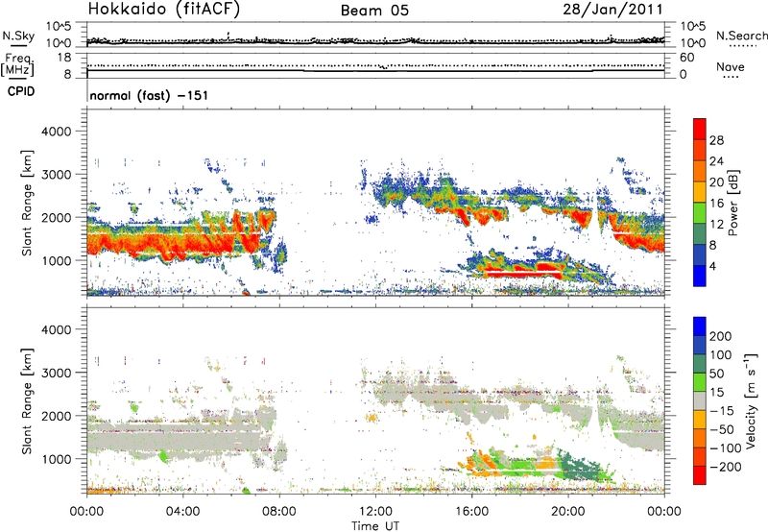Image resolution: width=768 pixels, height=532 pixels.
Task: Pick the bottom red Velocity colorbar segment
Action: point(700,475)
